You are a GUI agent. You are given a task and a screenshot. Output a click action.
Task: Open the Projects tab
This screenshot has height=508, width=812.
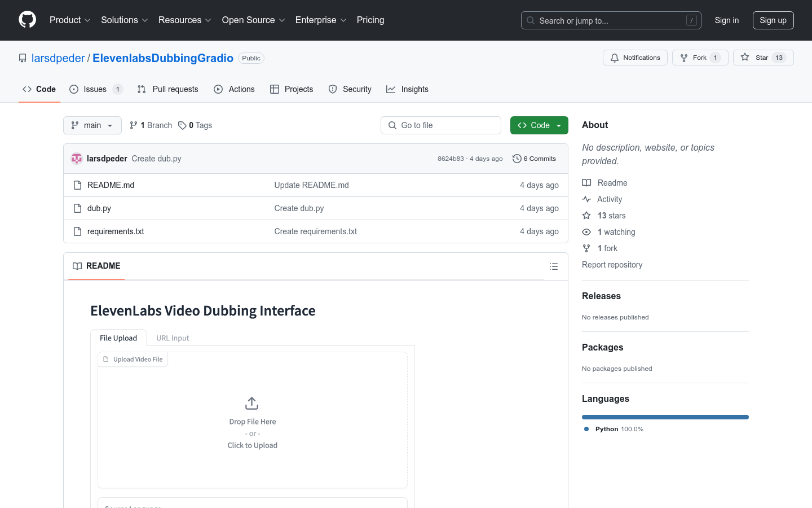point(292,89)
